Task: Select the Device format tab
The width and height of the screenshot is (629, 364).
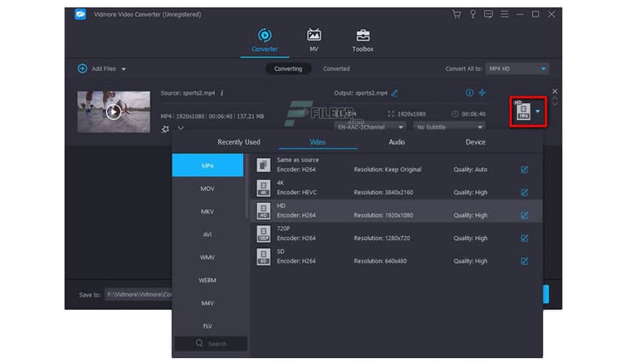Action: pos(476,142)
